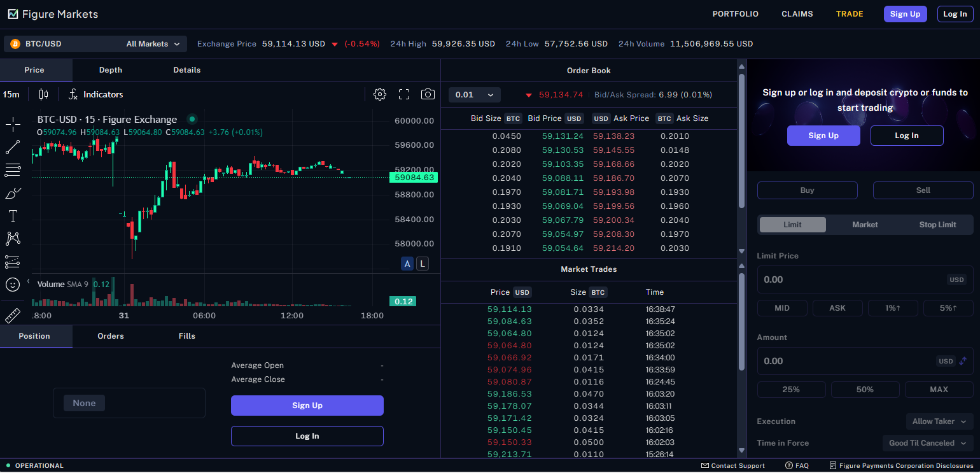
Task: Click the Amount input field
Action: [865, 361]
